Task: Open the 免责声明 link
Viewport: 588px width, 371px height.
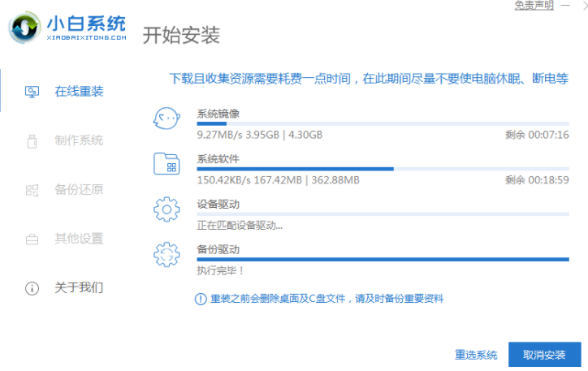Action: [x=534, y=5]
